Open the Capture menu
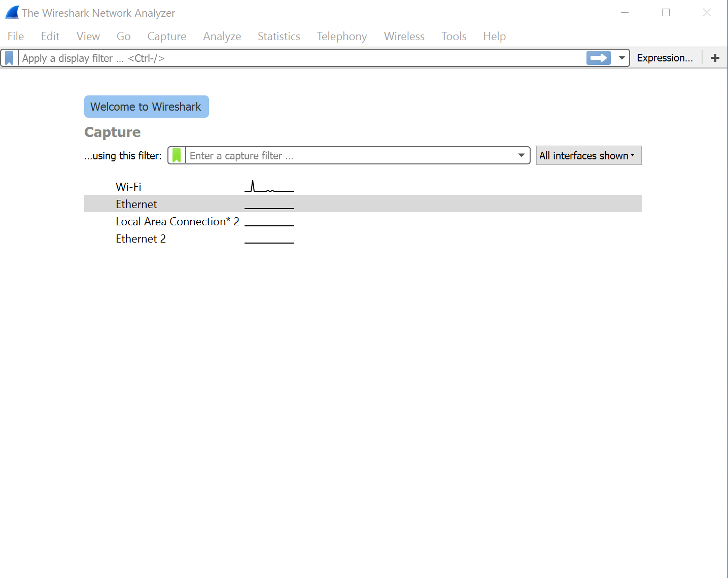The image size is (728, 578). (x=167, y=36)
